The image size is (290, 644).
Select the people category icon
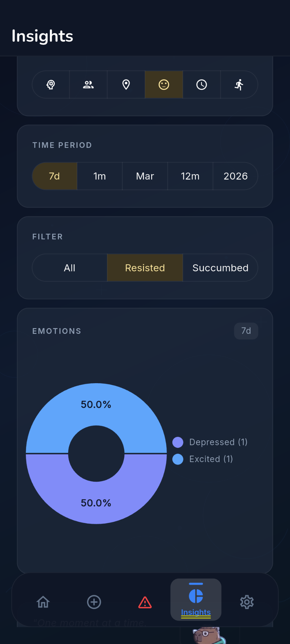click(x=88, y=84)
